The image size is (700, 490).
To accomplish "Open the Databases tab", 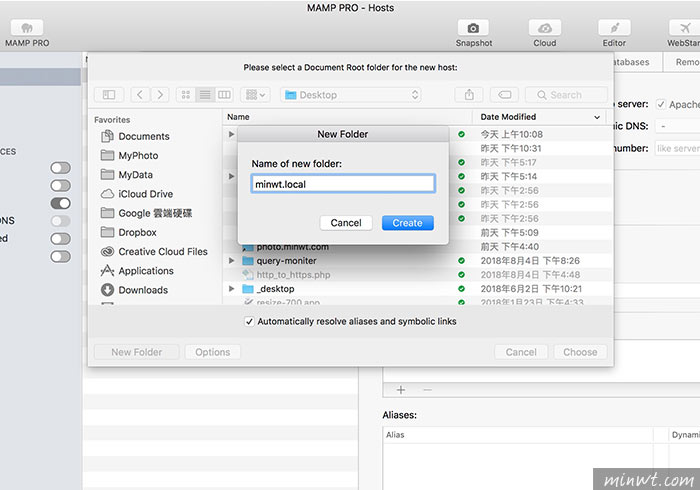I will (632, 62).
